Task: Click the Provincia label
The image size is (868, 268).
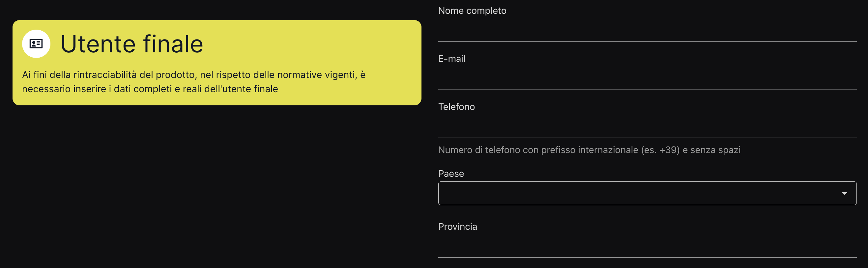Action: tap(457, 227)
